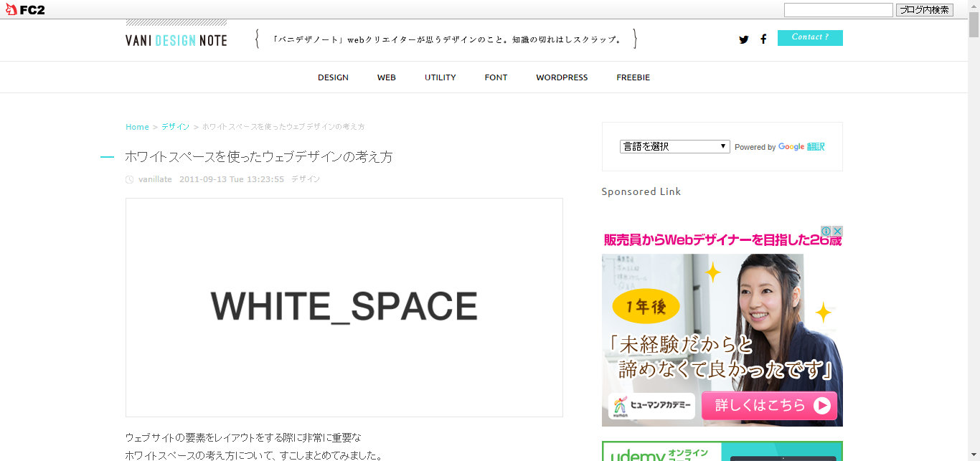Open the FREEBIE menu item

[633, 77]
